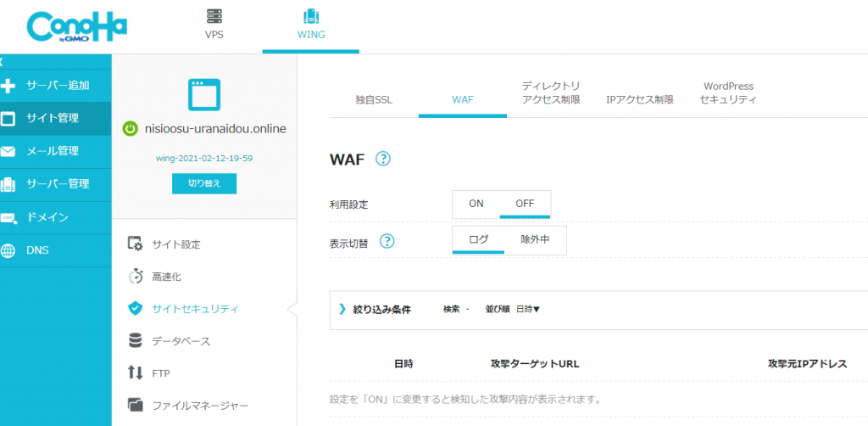The height and width of the screenshot is (426, 868).
Task: Switch 表示切替 to 除外中
Action: [535, 240]
